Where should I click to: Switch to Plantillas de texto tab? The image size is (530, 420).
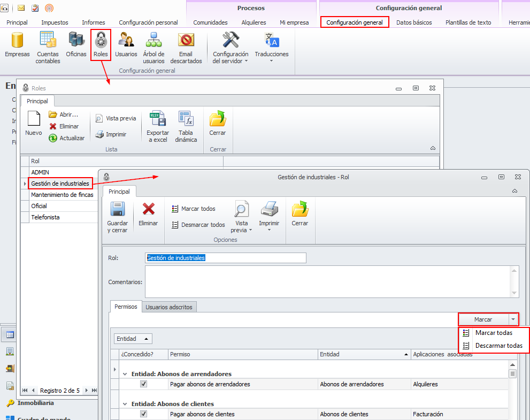point(468,22)
